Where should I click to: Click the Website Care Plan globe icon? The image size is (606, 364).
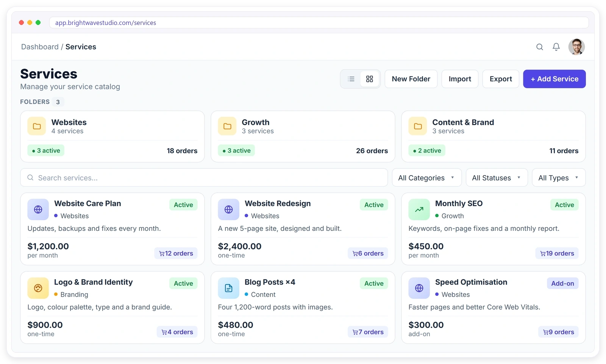point(38,209)
